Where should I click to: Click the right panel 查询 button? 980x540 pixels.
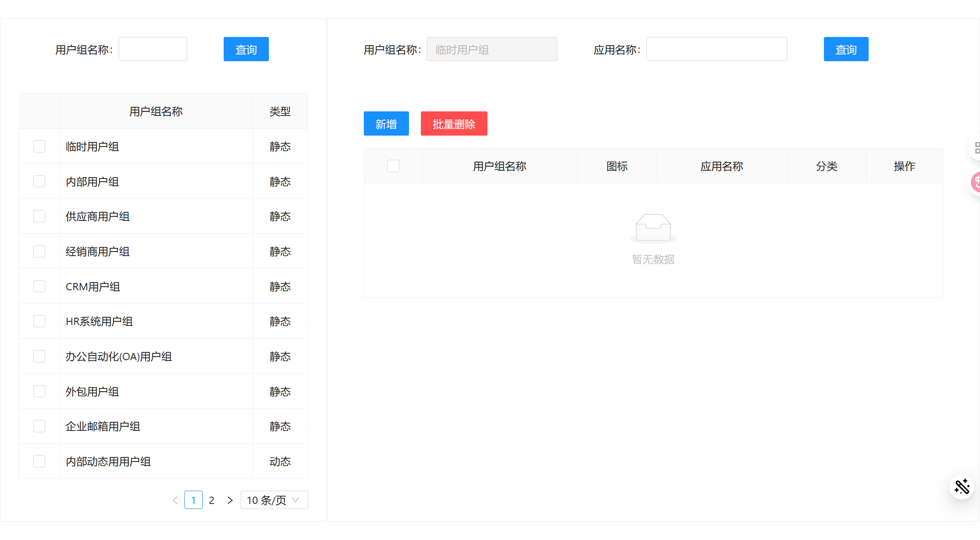pos(846,49)
